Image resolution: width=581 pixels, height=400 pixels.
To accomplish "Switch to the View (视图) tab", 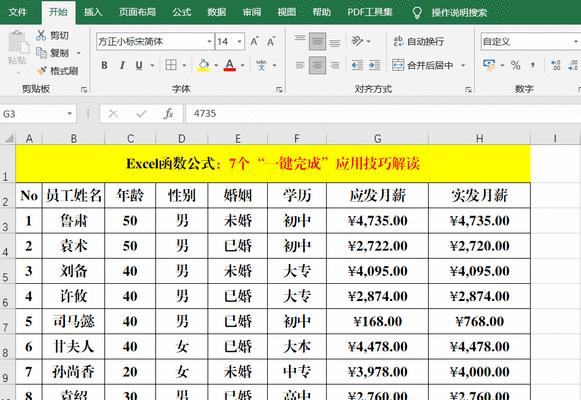I will 286,12.
